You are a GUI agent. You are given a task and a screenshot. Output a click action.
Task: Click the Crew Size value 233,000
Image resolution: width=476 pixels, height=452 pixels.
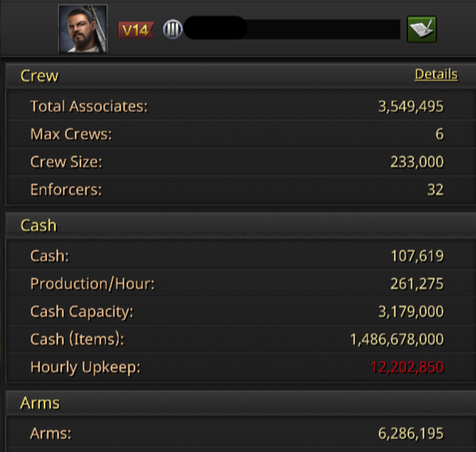416,162
